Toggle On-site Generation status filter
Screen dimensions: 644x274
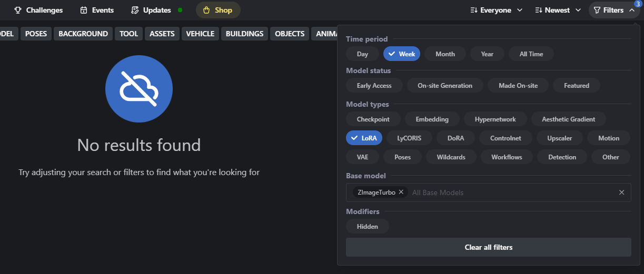445,85
